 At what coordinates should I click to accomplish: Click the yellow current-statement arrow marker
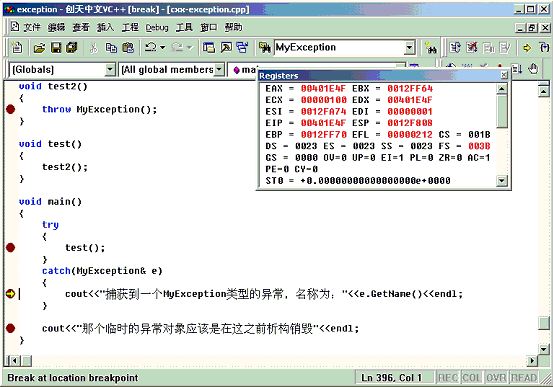click(x=11, y=294)
